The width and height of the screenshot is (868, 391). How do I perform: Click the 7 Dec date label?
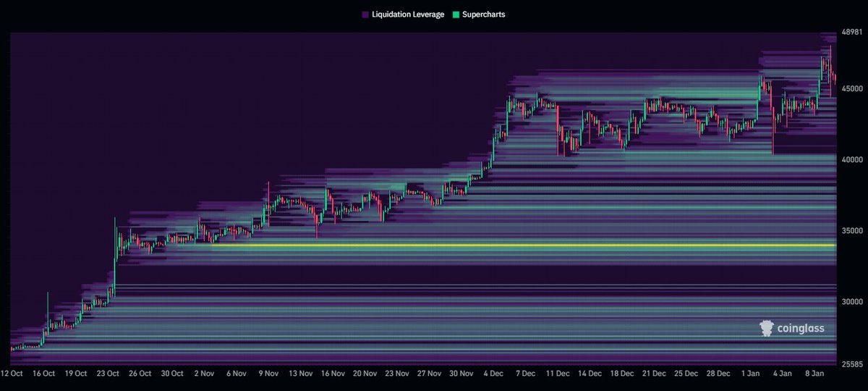(526, 374)
